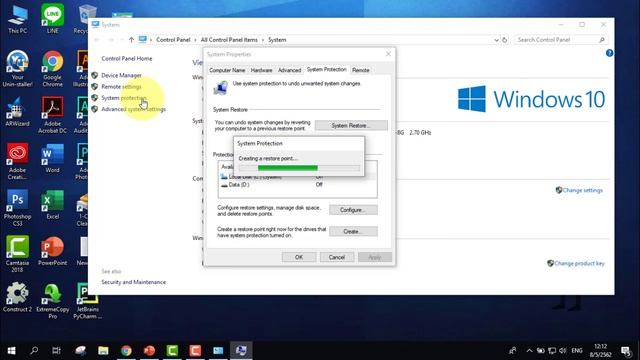Open ARWizard desktop shortcut

coord(18,111)
